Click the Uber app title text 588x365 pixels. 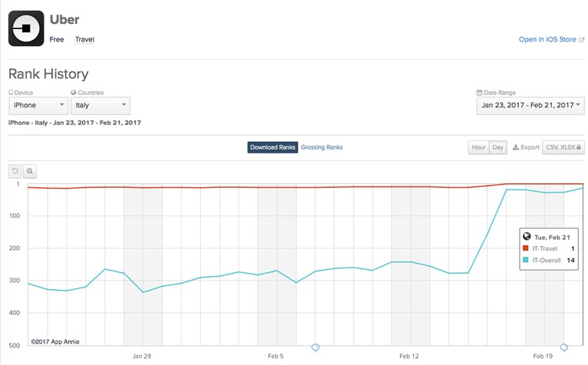[x=64, y=19]
